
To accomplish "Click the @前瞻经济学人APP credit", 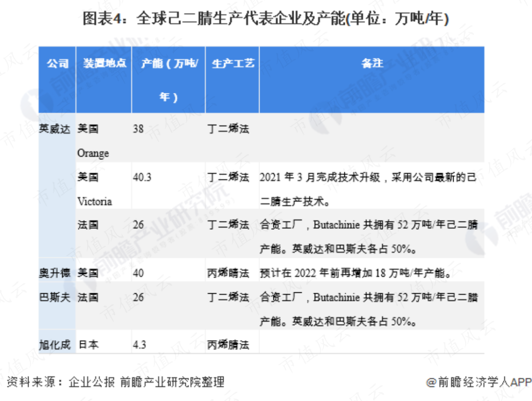I will click(479, 382).
